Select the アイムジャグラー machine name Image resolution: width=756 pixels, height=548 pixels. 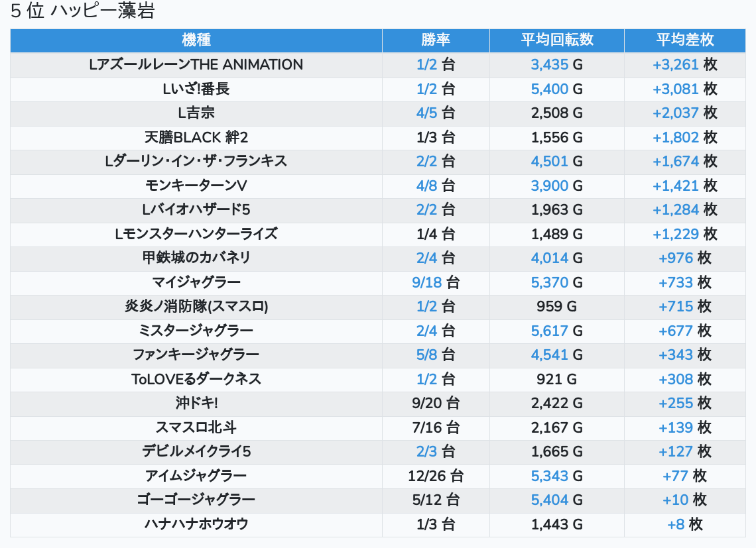(196, 476)
